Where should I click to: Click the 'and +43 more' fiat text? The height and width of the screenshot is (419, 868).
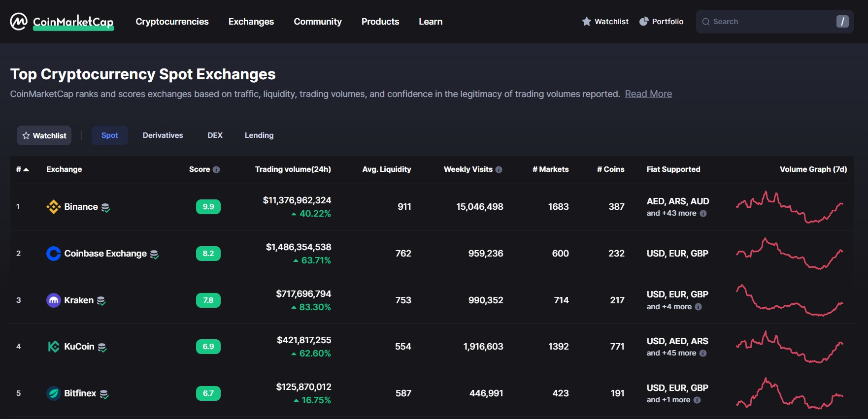pyautogui.click(x=671, y=214)
